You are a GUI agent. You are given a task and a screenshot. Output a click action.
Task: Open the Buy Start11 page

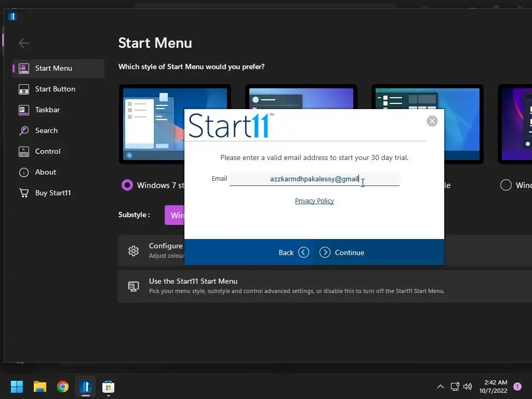(58, 193)
